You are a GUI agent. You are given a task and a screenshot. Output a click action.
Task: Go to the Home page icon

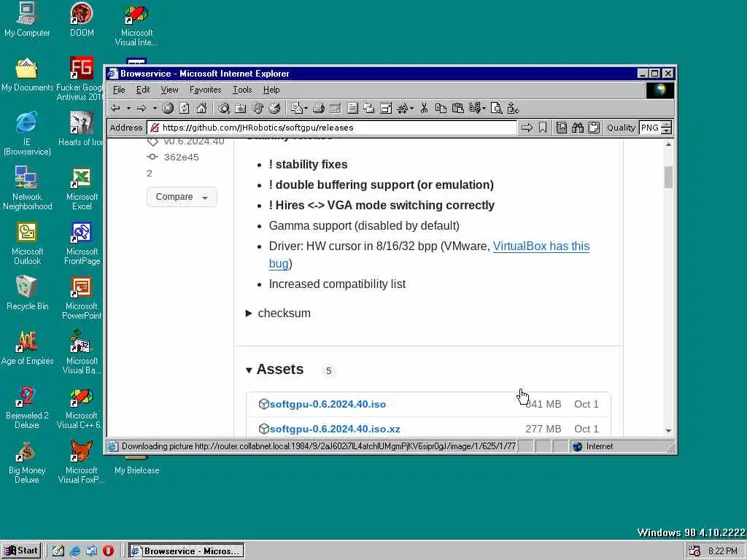[201, 109]
